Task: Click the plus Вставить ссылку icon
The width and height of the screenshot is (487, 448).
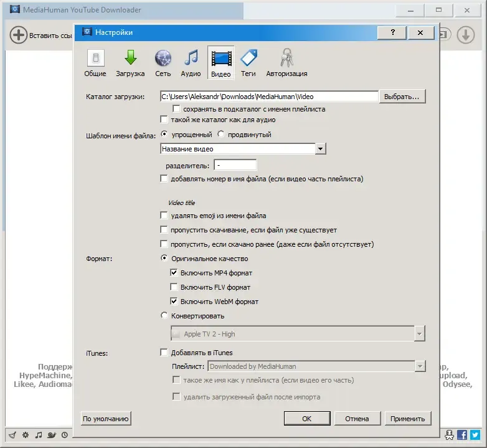Action: 18,35
